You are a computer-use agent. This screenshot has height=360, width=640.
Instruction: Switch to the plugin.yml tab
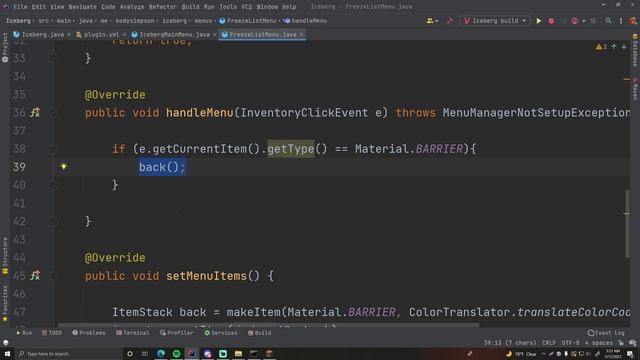101,35
